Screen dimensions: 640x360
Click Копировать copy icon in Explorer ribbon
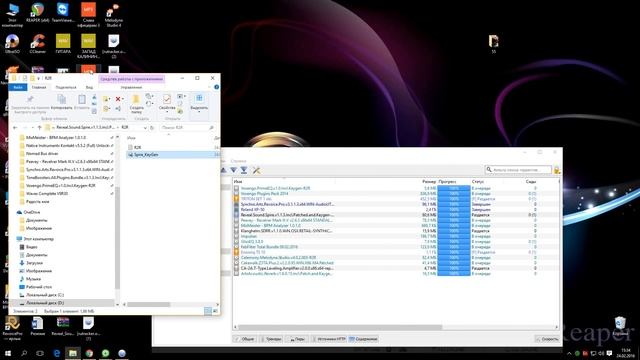[x=62, y=102]
